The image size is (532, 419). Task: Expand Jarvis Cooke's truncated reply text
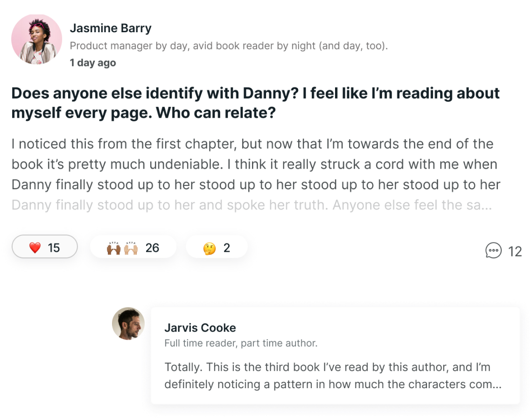(333, 384)
